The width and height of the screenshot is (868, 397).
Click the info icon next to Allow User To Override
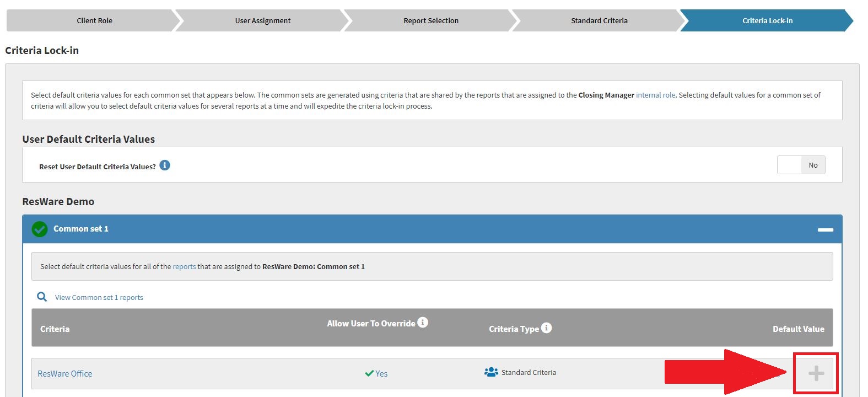click(x=423, y=323)
